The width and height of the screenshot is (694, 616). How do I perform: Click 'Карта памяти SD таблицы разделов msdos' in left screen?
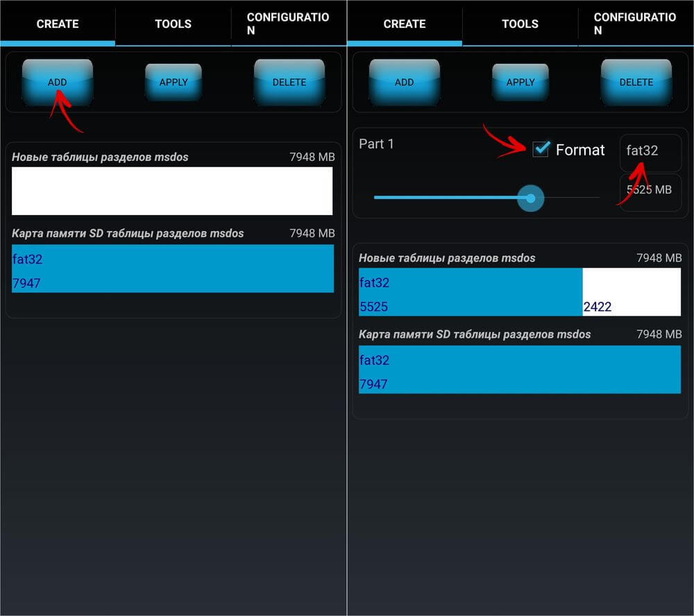point(128,233)
